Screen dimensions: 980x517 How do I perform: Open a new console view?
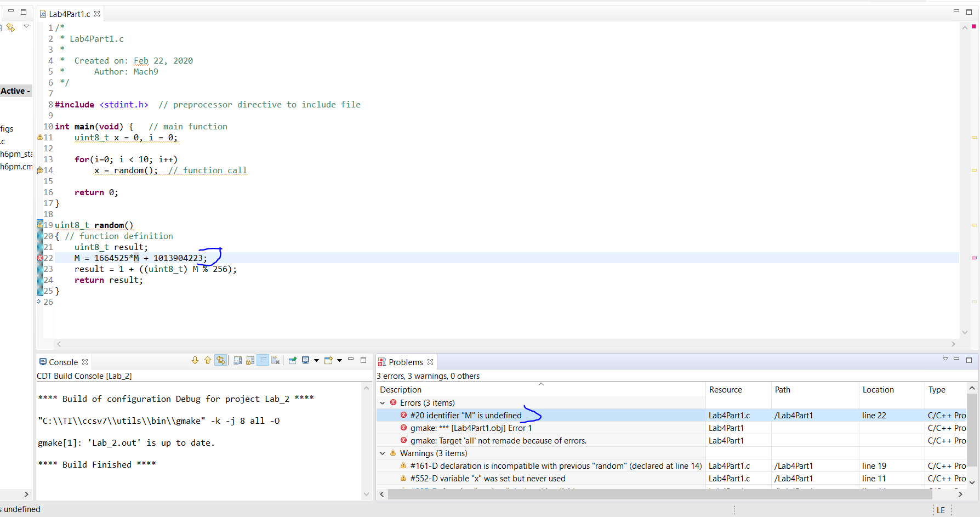pos(329,360)
